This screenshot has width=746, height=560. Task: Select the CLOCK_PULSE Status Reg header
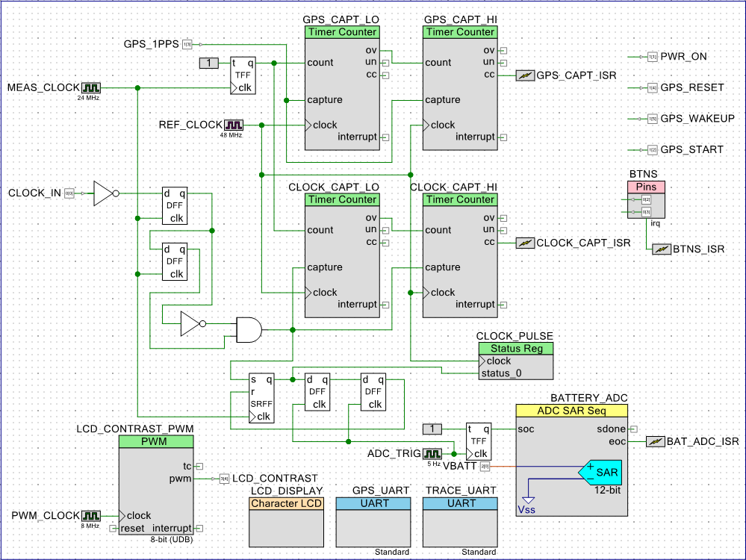(x=516, y=349)
